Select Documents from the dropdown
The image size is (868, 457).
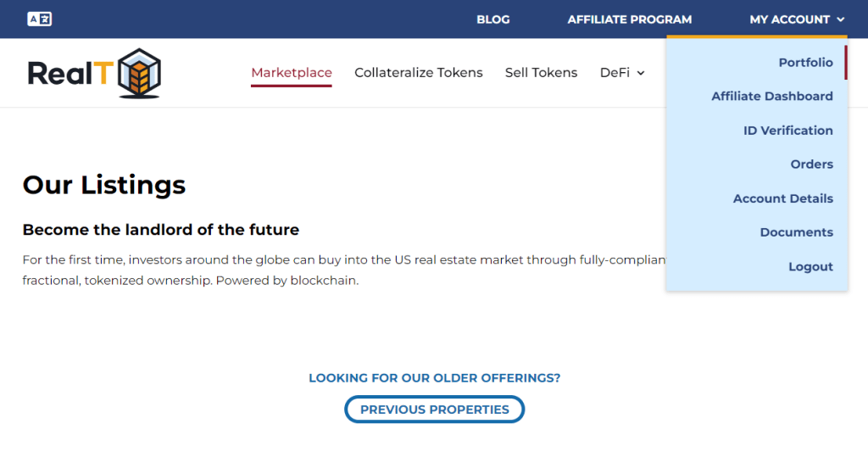(796, 232)
